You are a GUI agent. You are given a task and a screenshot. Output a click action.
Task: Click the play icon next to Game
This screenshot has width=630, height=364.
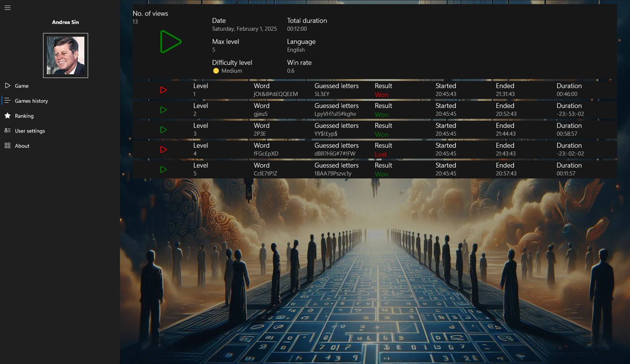tap(7, 86)
